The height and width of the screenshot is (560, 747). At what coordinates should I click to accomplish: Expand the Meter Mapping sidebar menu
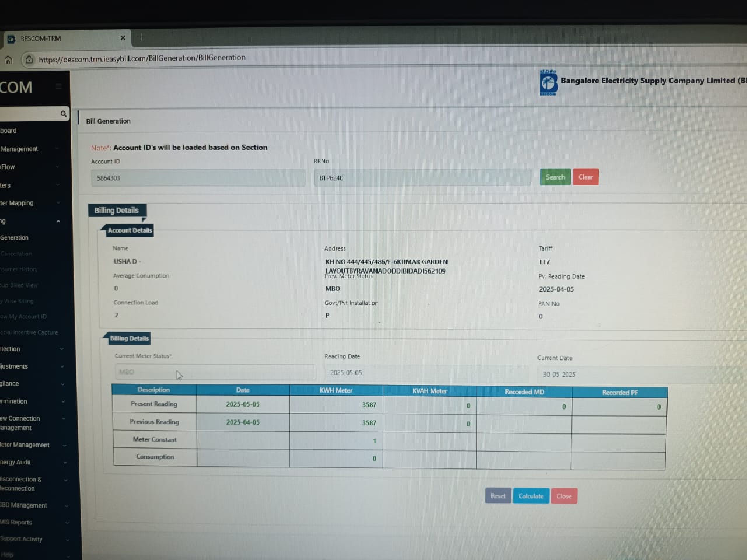29,203
